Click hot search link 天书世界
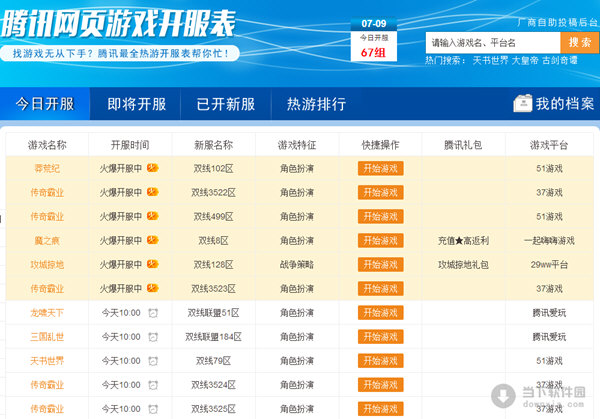600x419 pixels. point(490,60)
